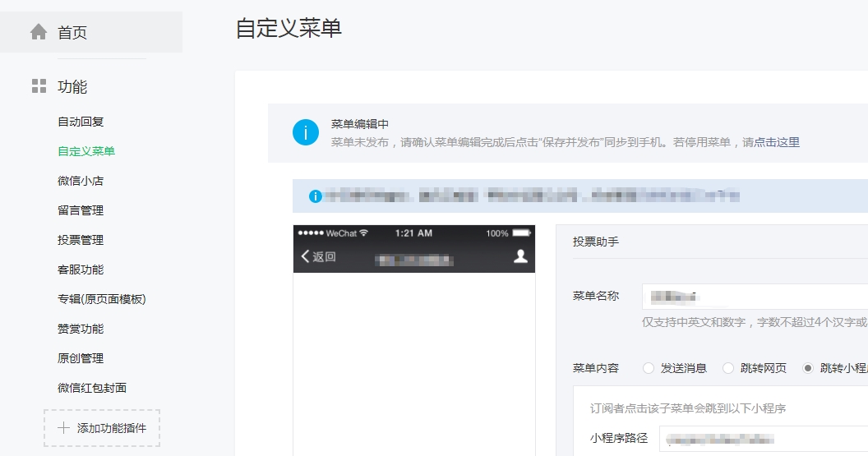Viewport: 868px width, 456px height.
Task: Click the 点击这里 link to disable menu
Action: (x=777, y=142)
